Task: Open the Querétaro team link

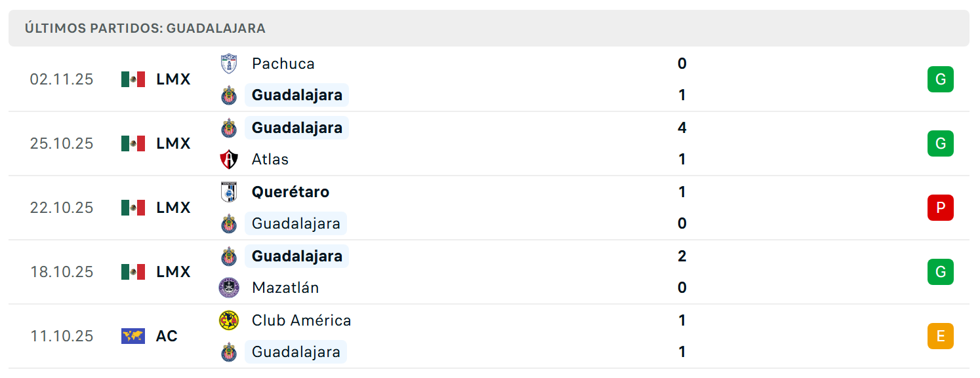Action: 291,192
